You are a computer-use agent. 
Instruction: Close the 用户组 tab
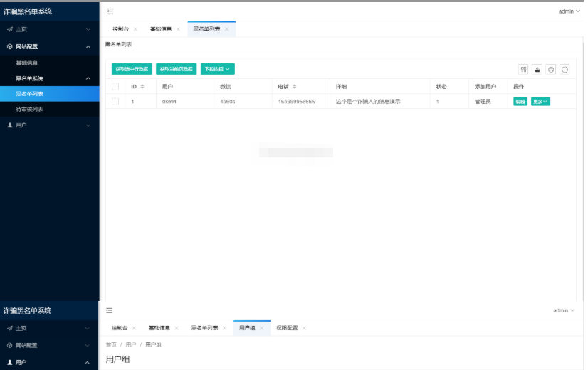[x=261, y=328]
